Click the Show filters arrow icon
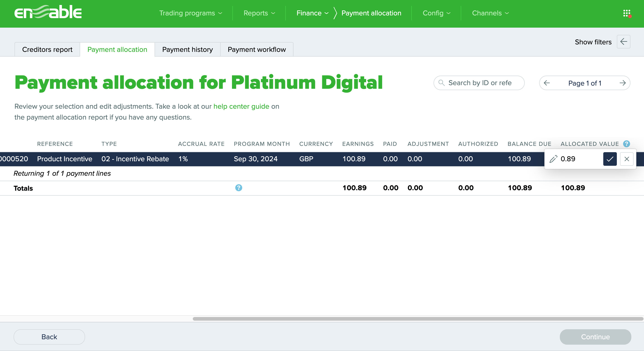This screenshot has height=351, width=644. [x=623, y=42]
